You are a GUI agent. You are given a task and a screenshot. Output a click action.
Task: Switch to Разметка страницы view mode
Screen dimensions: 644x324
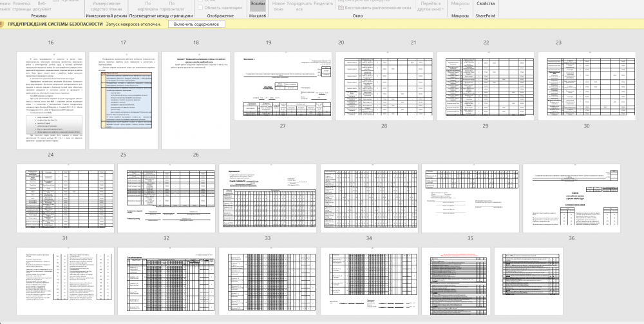coord(21,6)
